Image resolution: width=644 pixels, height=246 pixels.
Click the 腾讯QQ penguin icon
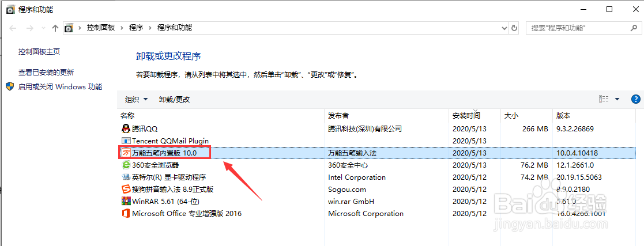(x=126, y=128)
